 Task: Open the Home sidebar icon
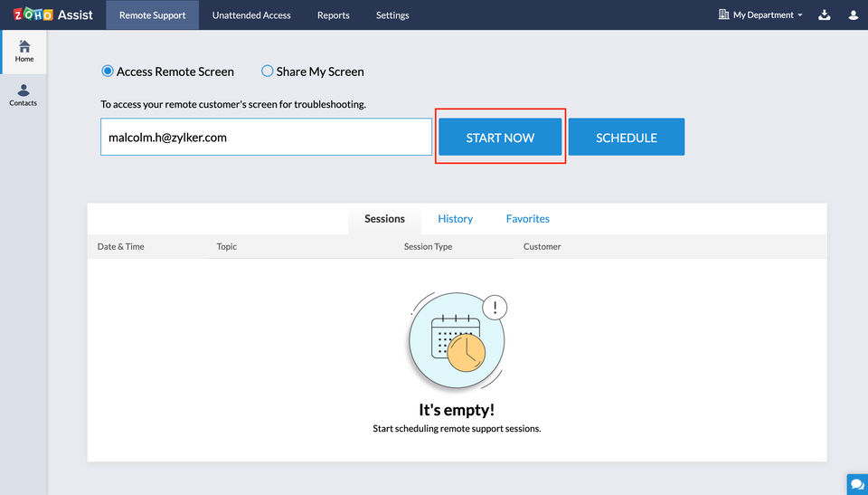tap(24, 52)
